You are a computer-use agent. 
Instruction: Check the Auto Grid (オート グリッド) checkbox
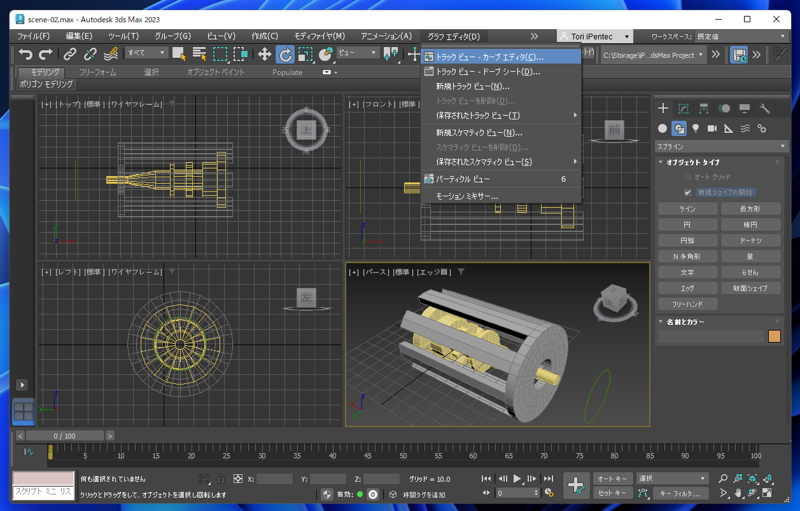[x=687, y=177]
